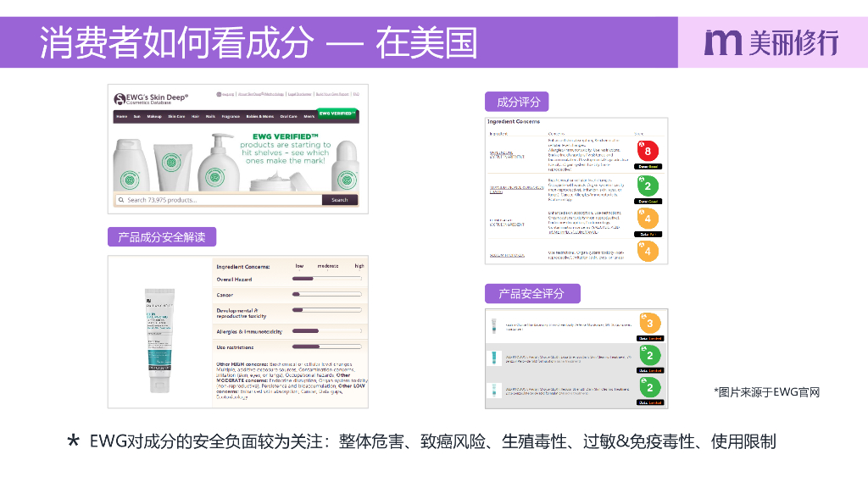Click the Search 73,975 products field

coord(220,200)
